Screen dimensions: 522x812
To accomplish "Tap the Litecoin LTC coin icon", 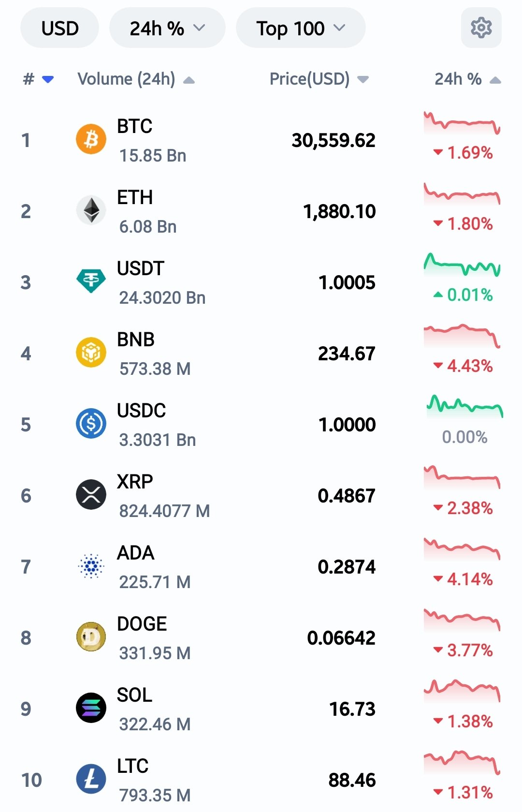I will 91,779.
